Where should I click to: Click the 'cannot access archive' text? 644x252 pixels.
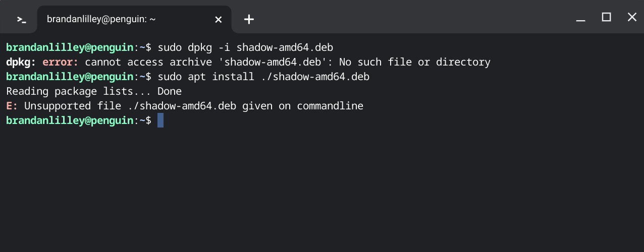click(x=148, y=62)
